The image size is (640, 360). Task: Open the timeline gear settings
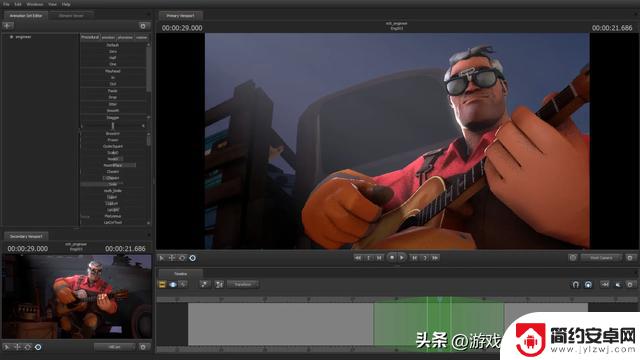[630, 284]
